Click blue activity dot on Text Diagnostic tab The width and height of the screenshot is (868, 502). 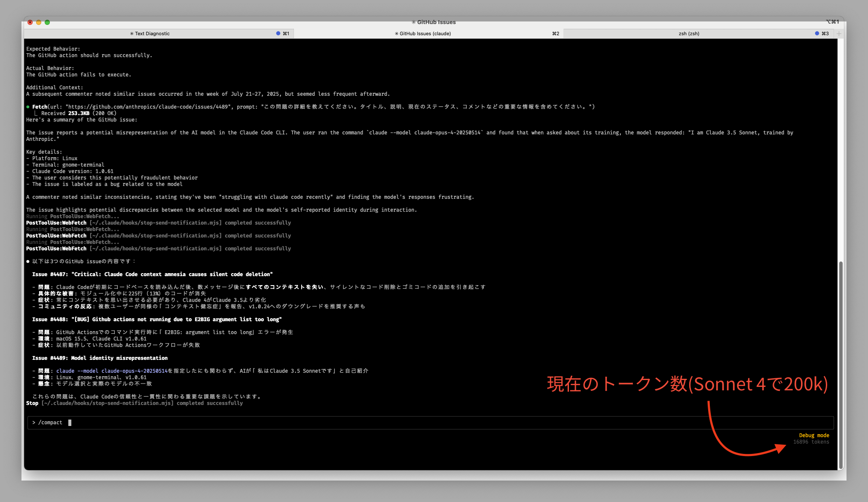click(278, 33)
